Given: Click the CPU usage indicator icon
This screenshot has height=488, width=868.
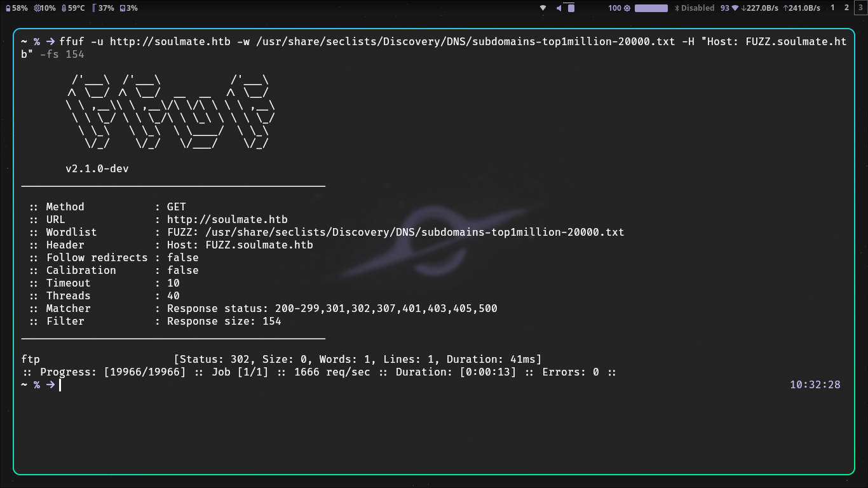Looking at the screenshot, I should pyautogui.click(x=37, y=8).
